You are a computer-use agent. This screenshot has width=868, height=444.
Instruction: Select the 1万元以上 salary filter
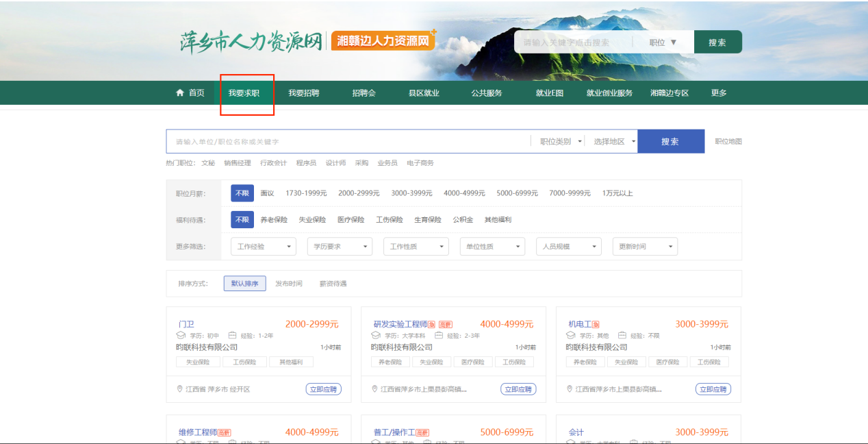(x=617, y=193)
